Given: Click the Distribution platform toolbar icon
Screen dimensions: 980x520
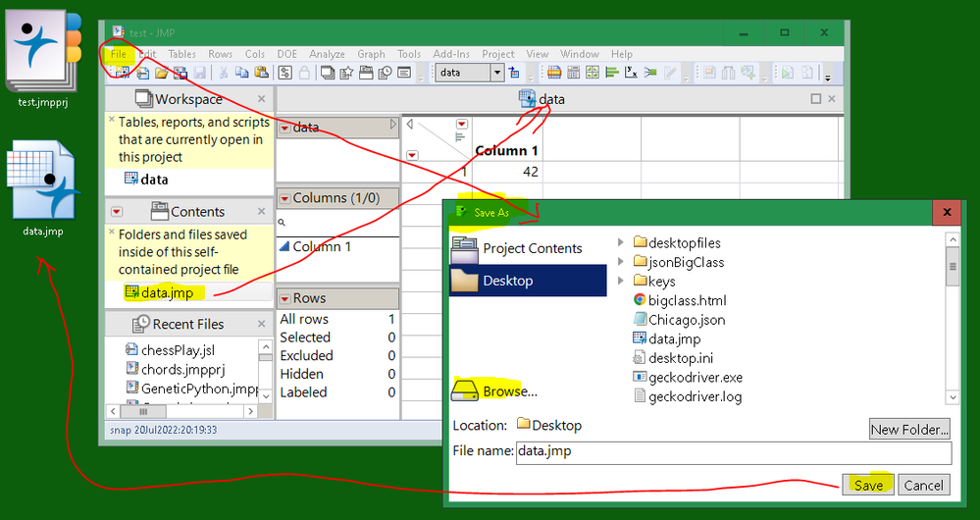Looking at the screenshot, I should pyautogui.click(x=612, y=74).
